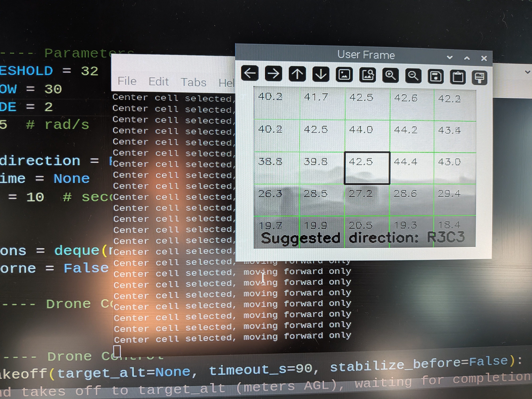Zoom in with the magnifier plus icon
532x399 pixels.
pos(390,76)
